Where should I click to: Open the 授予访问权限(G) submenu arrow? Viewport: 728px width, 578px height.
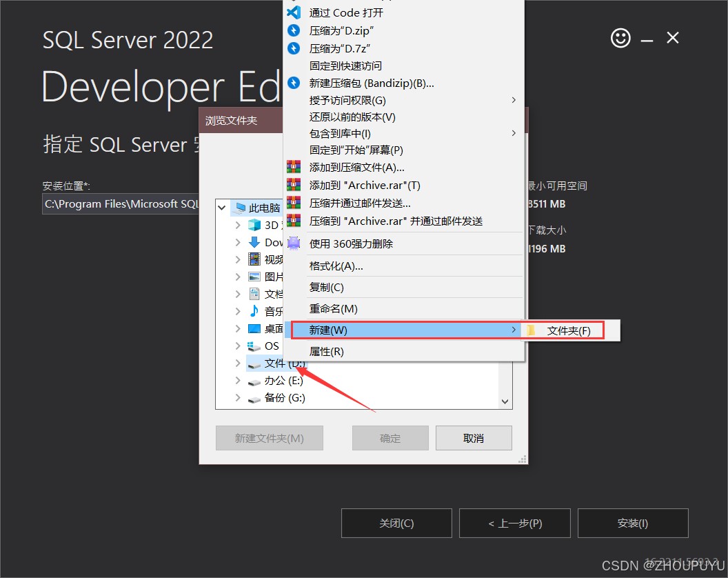(514, 101)
